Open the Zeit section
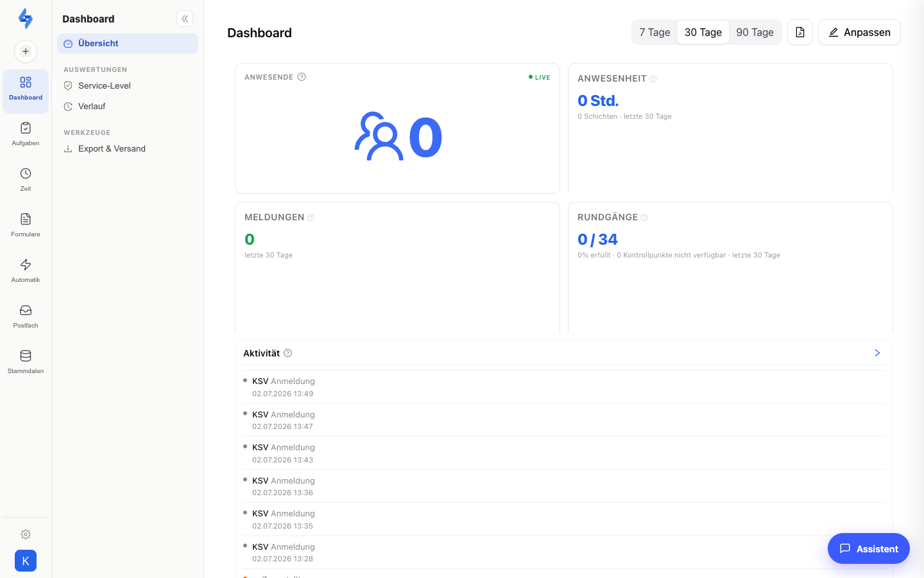Image resolution: width=924 pixels, height=578 pixels. coord(26,180)
